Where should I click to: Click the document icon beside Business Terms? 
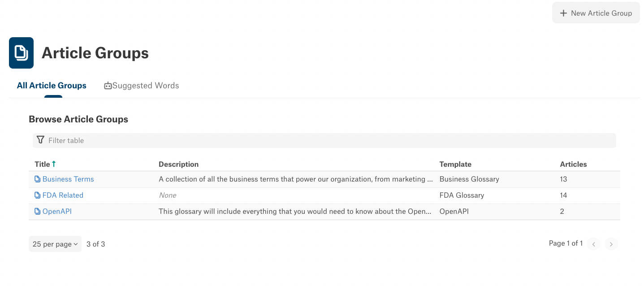[38, 179]
